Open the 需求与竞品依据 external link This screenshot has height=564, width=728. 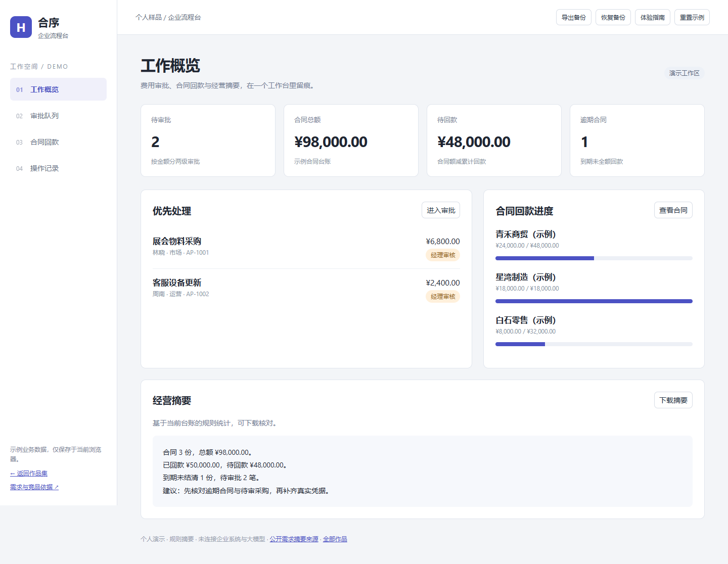34,487
